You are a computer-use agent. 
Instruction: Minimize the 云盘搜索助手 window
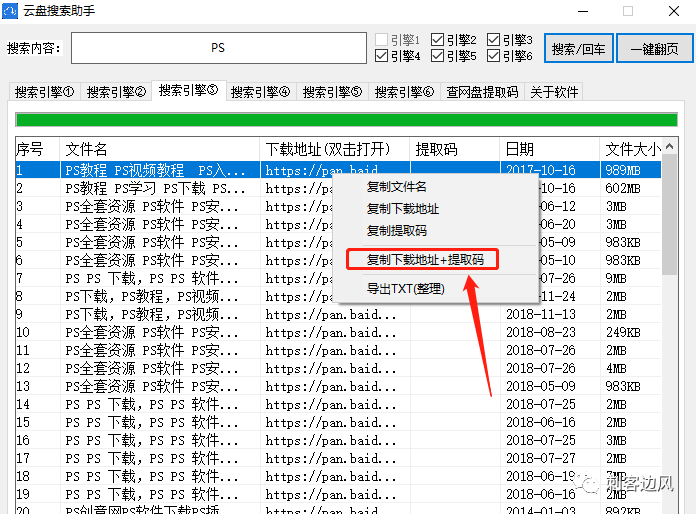point(583,11)
